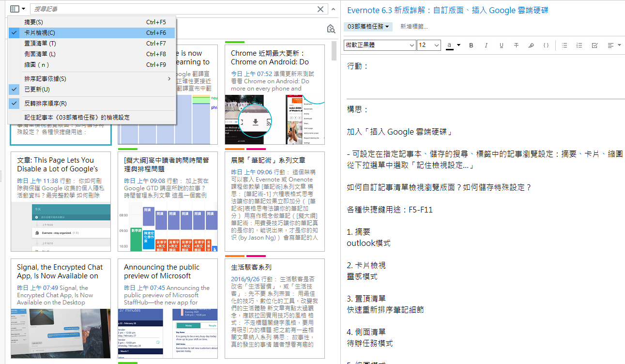This screenshot has width=625, height=364.
Task: Click the text '待辦任務模式'
Action: [x=370, y=343]
